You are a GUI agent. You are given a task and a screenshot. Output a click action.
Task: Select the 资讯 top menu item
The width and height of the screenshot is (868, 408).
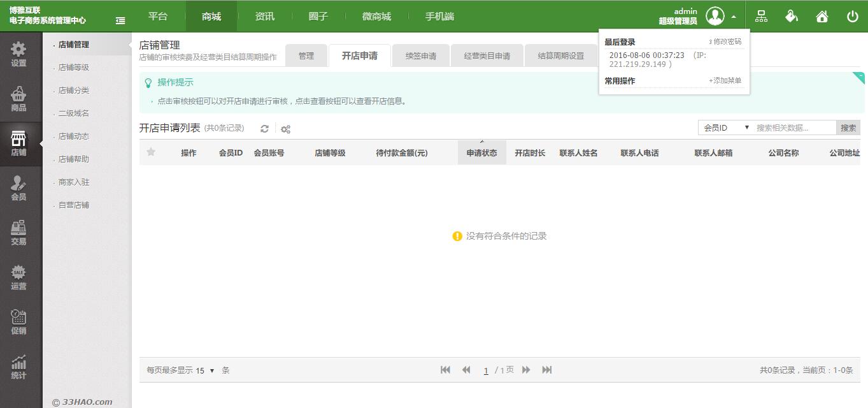pyautogui.click(x=264, y=17)
